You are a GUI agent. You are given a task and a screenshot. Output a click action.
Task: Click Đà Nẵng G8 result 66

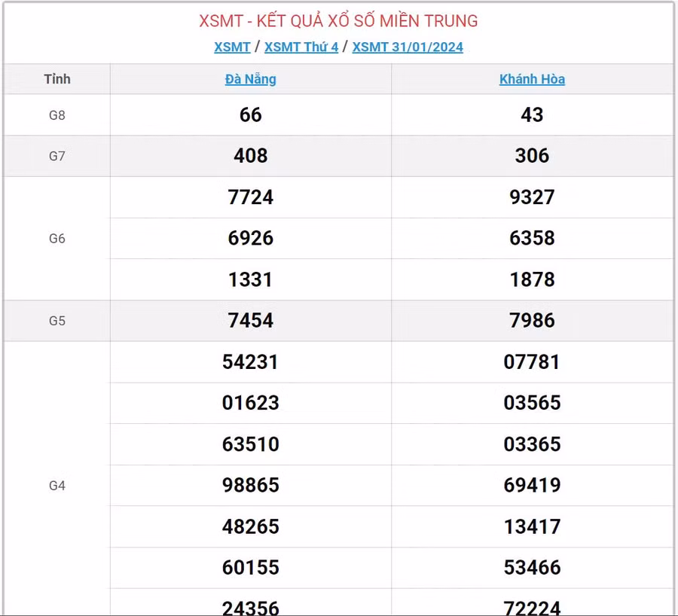251,115
